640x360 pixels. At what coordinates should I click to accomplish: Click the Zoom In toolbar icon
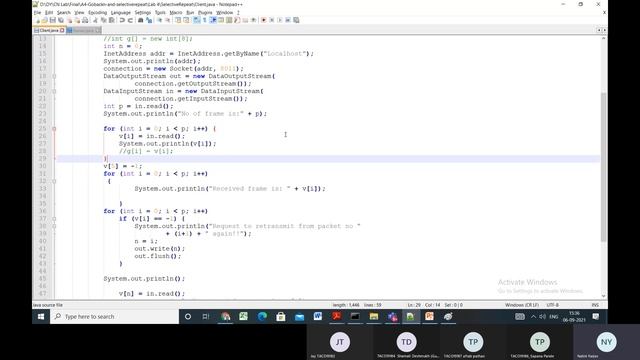(x=159, y=20)
